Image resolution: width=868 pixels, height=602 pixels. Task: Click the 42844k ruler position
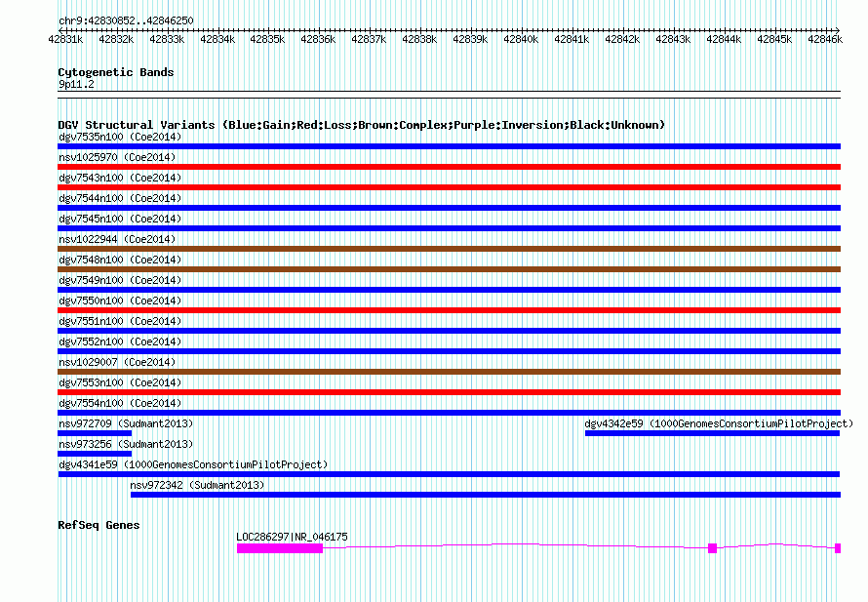[x=724, y=39]
